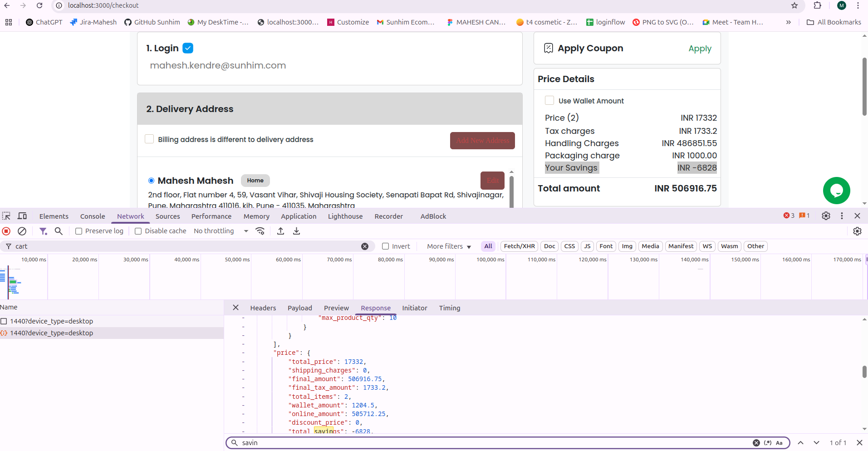View the 1 issue indicator
The width and height of the screenshot is (868, 451).
click(804, 216)
